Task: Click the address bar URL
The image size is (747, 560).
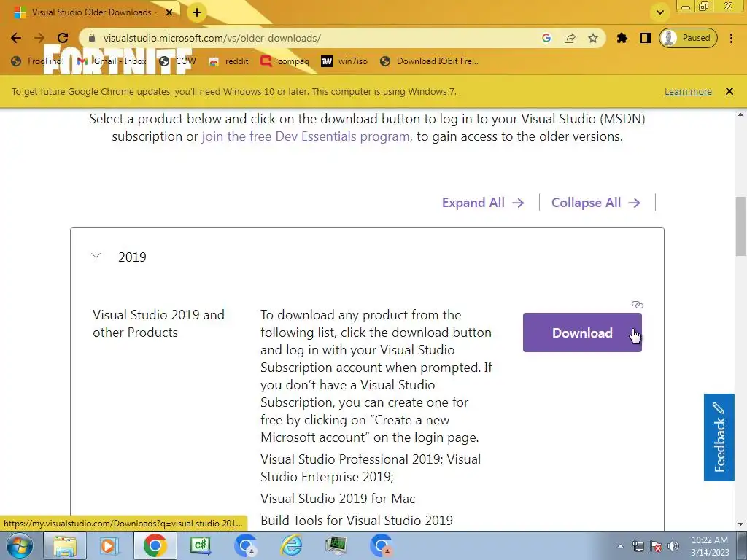Action: pos(212,38)
